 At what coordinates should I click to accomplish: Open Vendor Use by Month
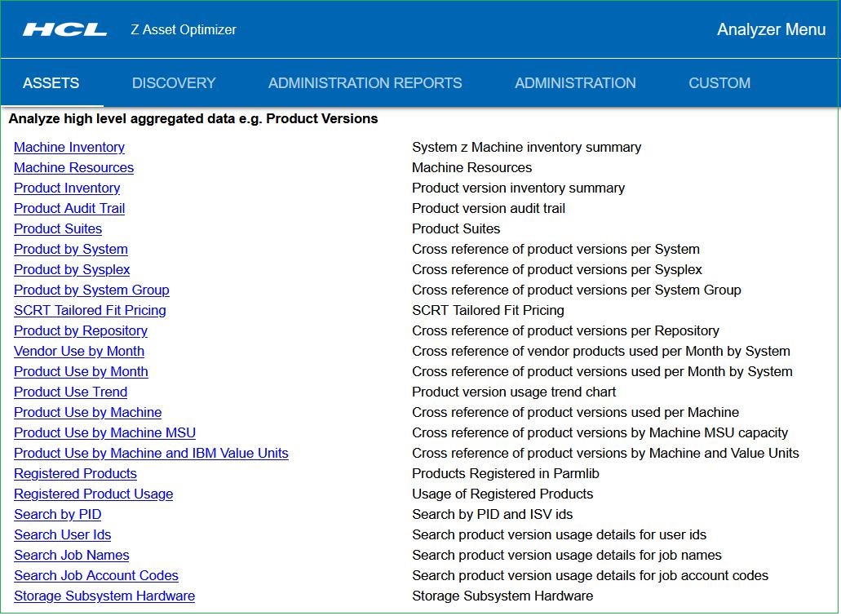click(79, 352)
